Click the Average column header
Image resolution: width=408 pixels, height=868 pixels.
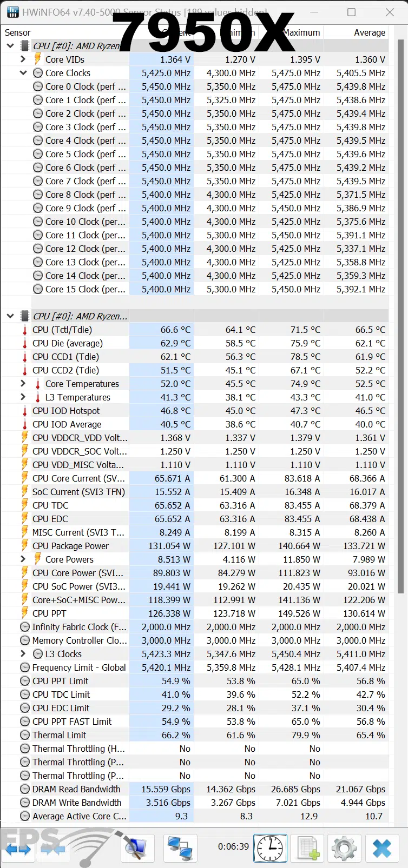[370, 32]
